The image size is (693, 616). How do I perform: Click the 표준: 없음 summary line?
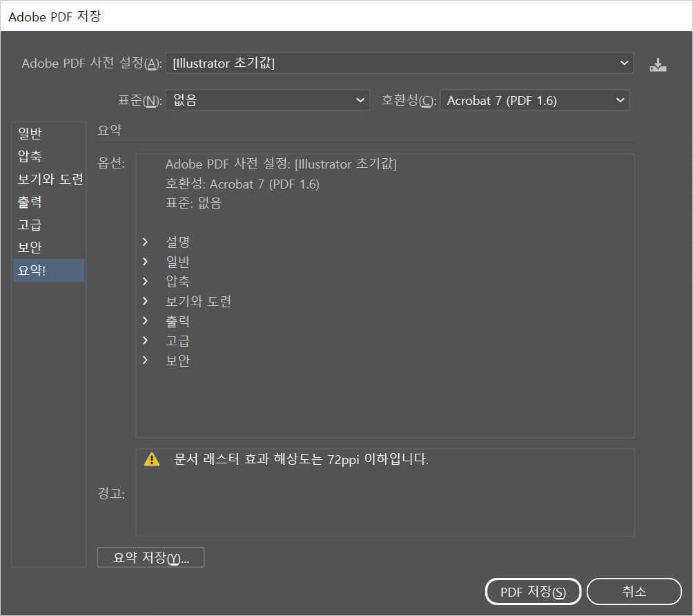coord(193,203)
